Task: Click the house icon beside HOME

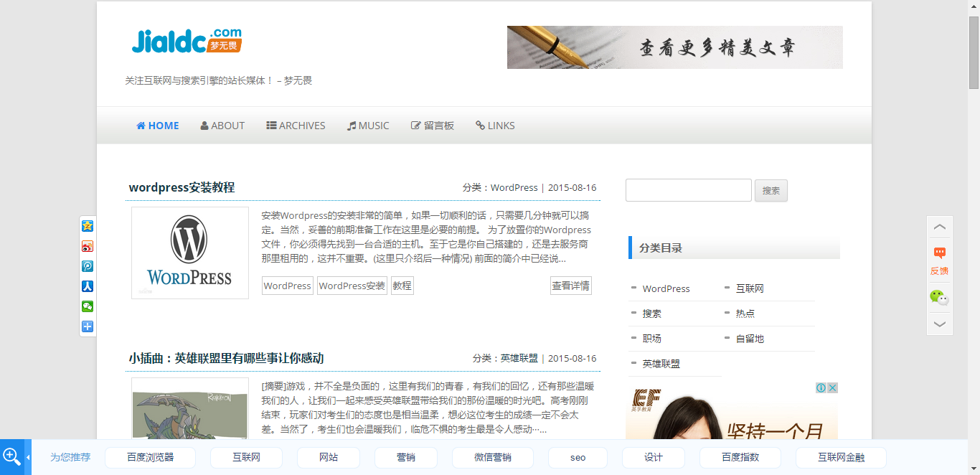Action: (139, 125)
